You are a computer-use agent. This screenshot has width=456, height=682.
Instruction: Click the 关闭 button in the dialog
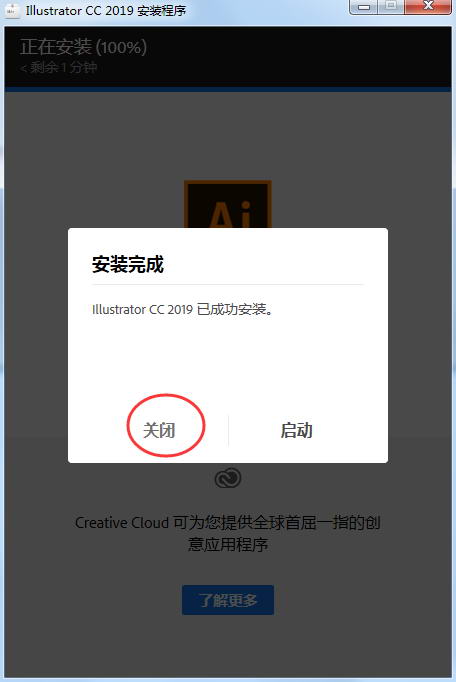point(159,430)
